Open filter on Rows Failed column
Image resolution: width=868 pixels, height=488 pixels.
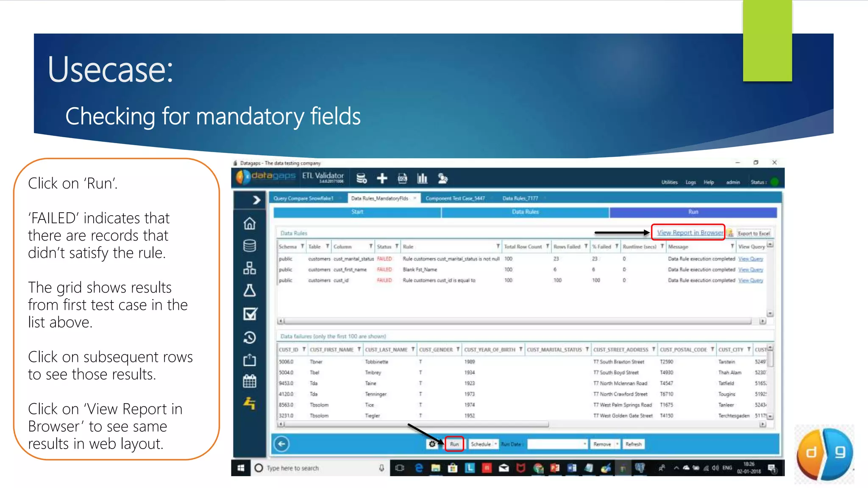point(586,247)
